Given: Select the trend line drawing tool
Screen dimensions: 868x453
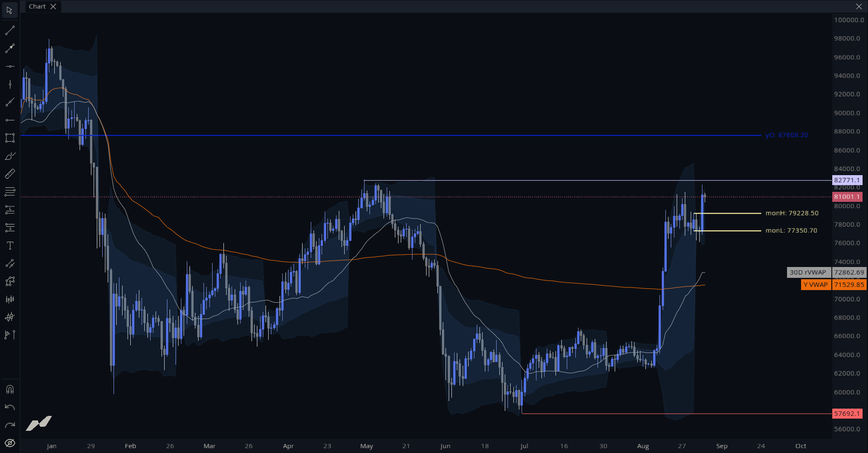Looking at the screenshot, I should point(9,31).
